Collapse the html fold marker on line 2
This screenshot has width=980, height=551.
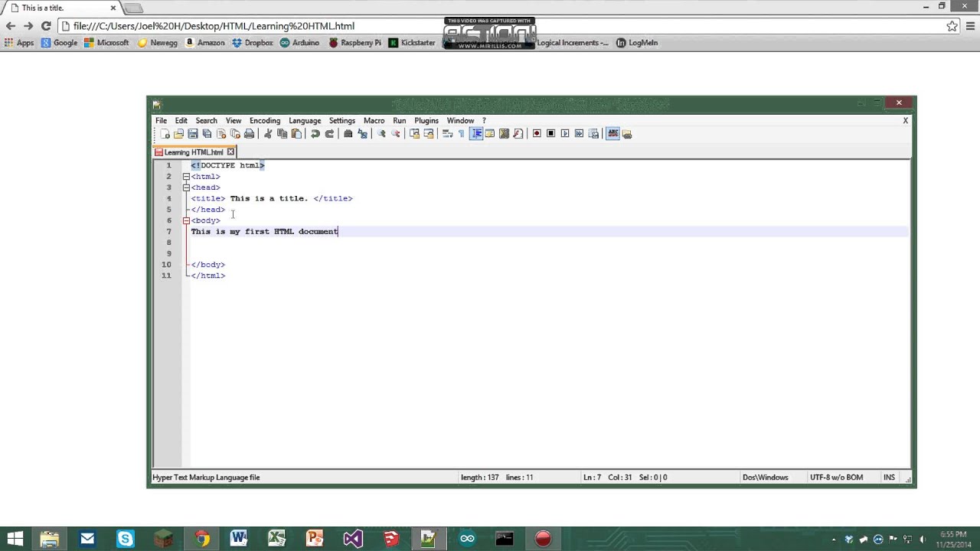[x=186, y=177]
